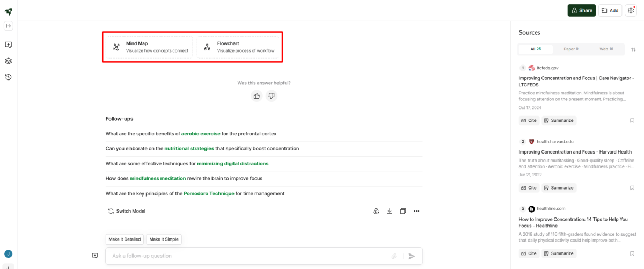Bookmark the ltcfeds.gov source

pyautogui.click(x=632, y=120)
